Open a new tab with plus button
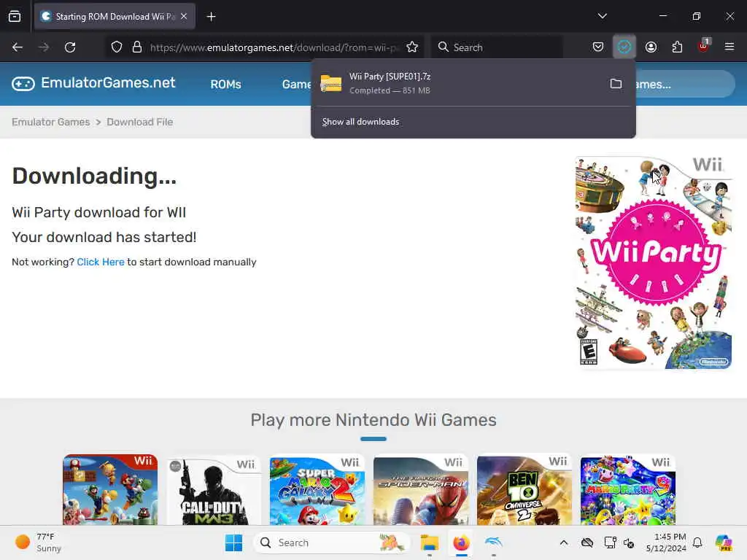This screenshot has height=560, width=747. pos(211,17)
